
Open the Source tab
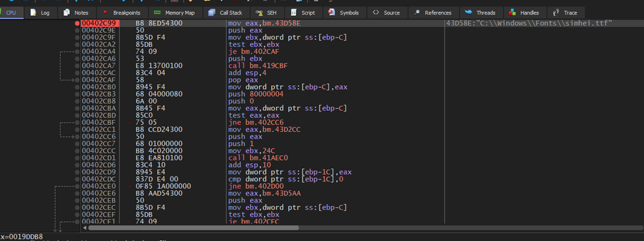386,13
